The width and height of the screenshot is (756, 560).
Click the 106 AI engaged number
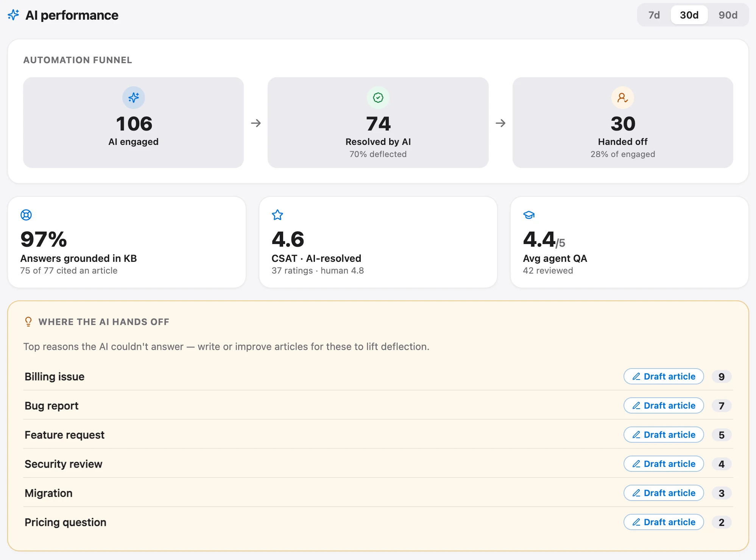134,124
